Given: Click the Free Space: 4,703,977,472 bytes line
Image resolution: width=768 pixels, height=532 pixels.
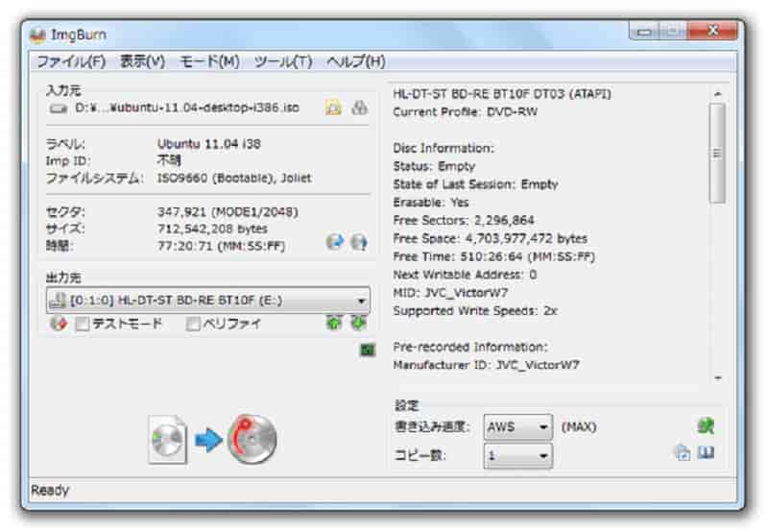Looking at the screenshot, I should tap(490, 238).
